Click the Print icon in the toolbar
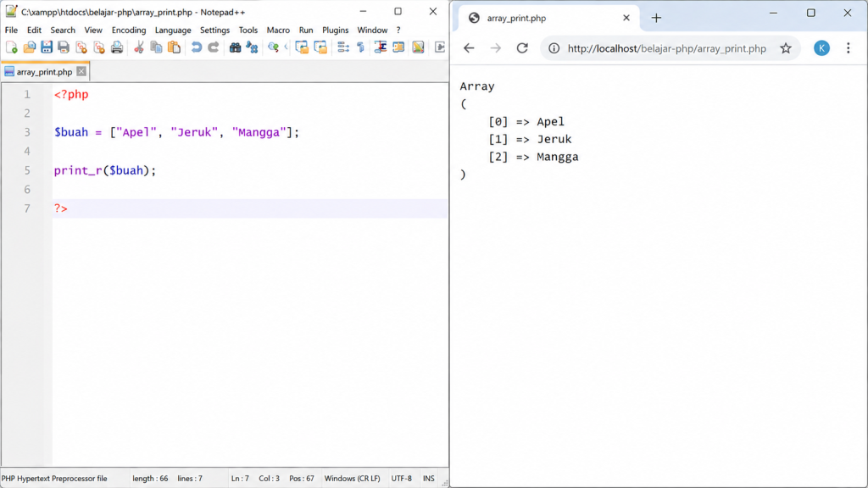Image resolution: width=868 pixels, height=488 pixels. [x=117, y=47]
